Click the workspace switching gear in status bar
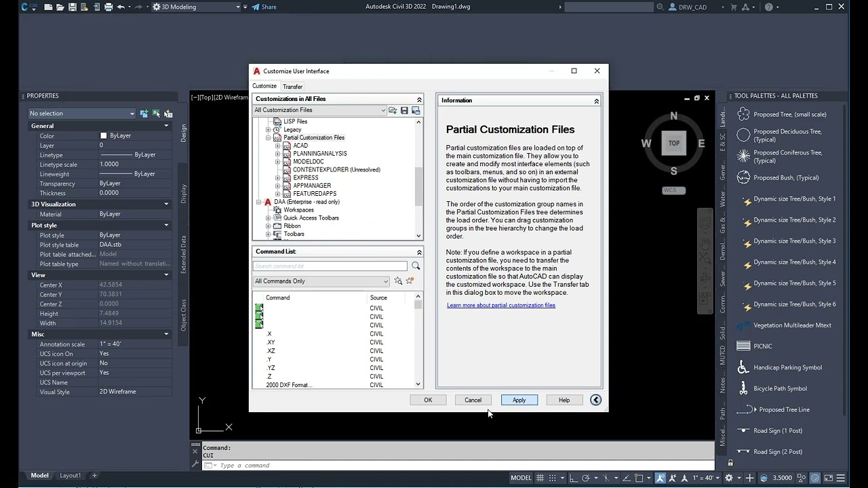The width and height of the screenshot is (868, 488). (729, 478)
